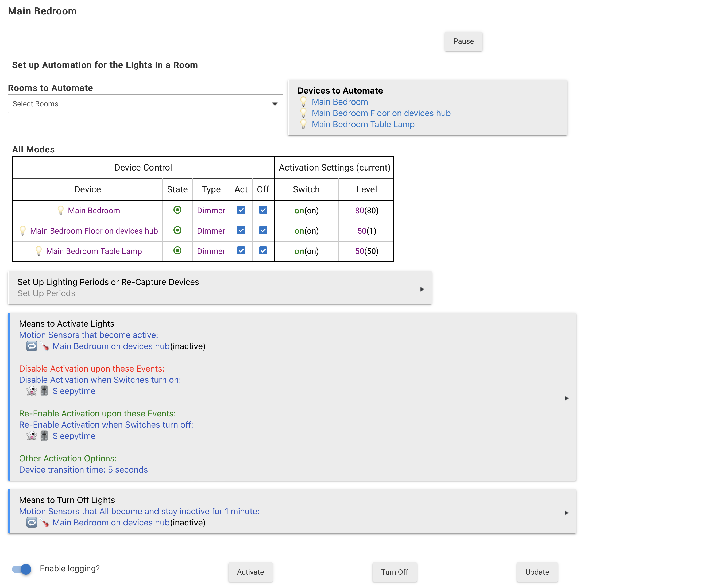Click Dimmer type for Main Bedroom Floor row
Image resolution: width=703 pixels, height=588 pixels.
[x=211, y=231]
